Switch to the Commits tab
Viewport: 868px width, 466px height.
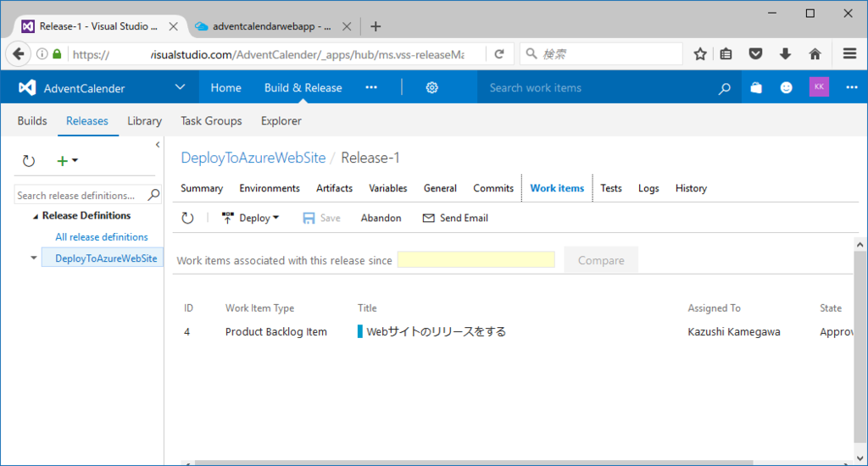[493, 188]
